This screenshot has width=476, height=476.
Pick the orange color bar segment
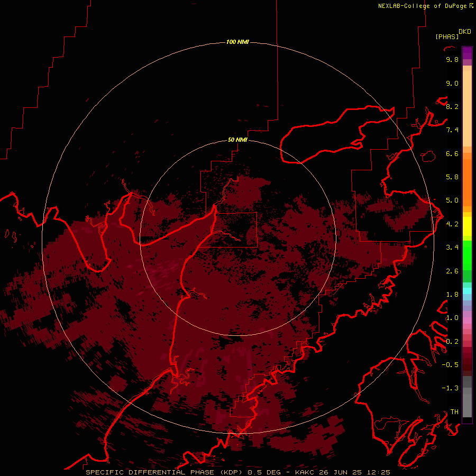(467, 182)
